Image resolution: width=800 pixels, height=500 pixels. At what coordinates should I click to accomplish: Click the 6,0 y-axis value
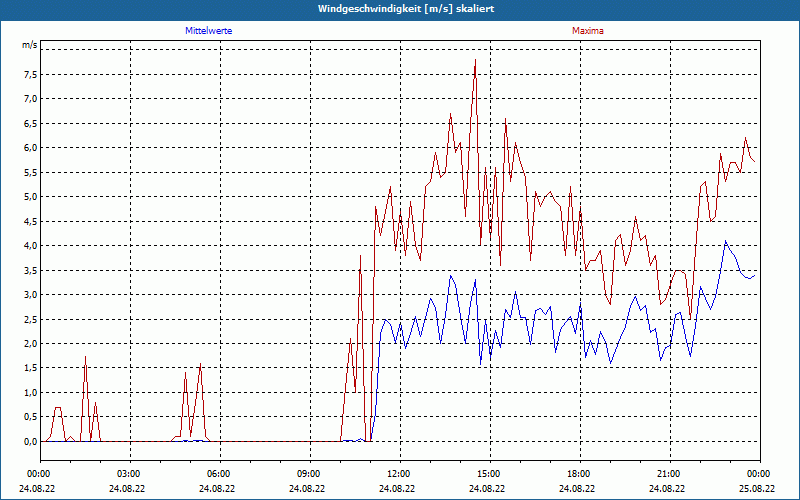point(31,148)
